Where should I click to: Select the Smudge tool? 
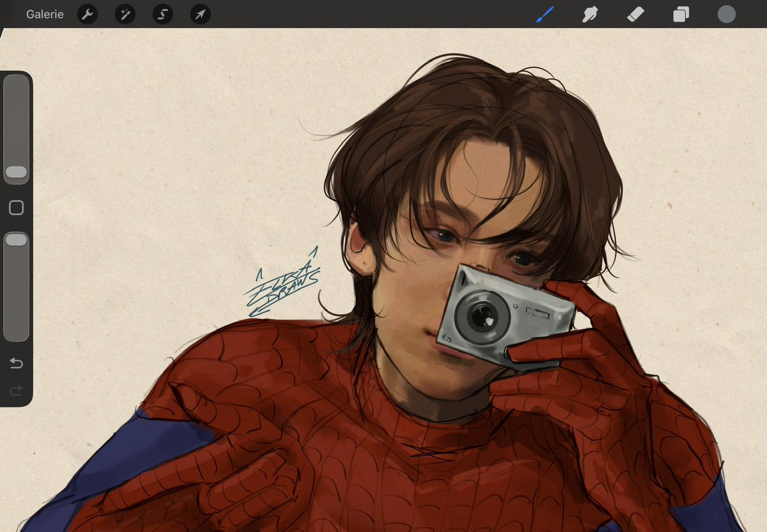tap(590, 14)
